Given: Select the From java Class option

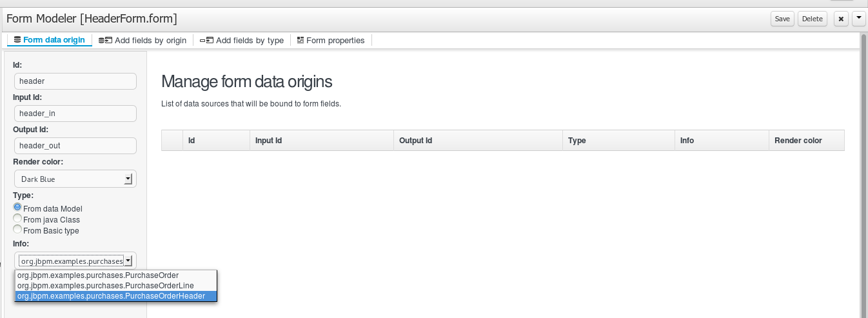Looking at the screenshot, I should coord(17,219).
